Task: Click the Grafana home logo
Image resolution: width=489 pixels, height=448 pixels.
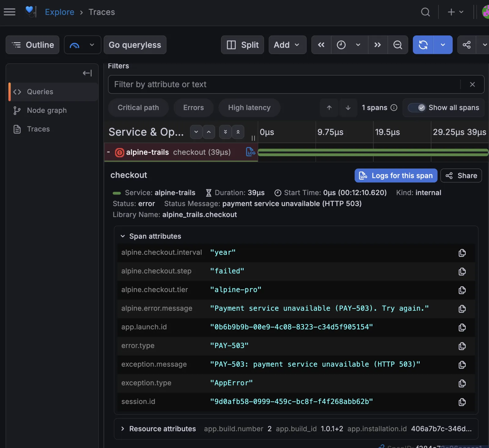Action: [30, 12]
